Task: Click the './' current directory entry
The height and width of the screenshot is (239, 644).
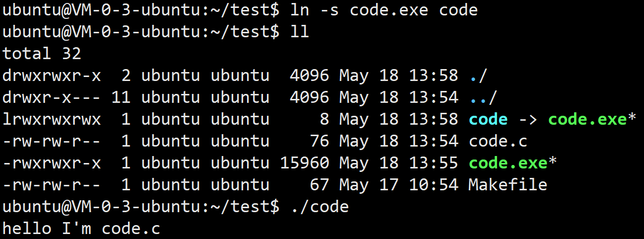Action: coord(478,76)
